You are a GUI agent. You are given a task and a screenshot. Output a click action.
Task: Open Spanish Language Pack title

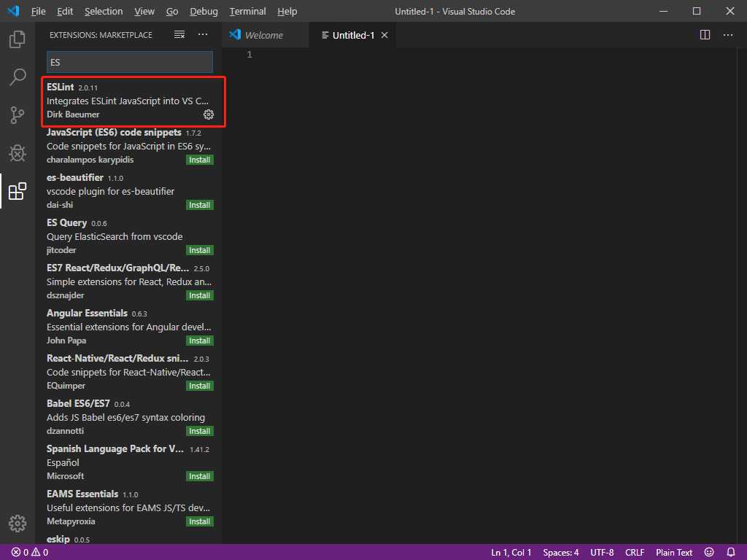click(x=115, y=449)
